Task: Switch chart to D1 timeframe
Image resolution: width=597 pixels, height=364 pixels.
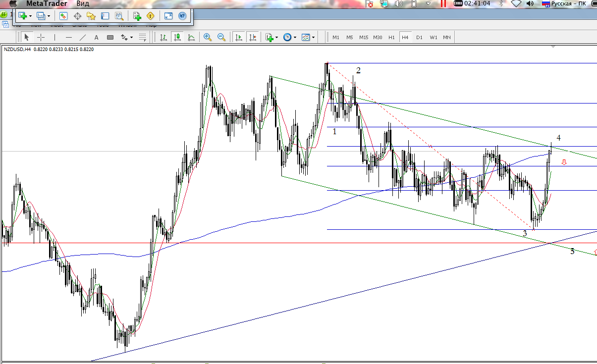Action: click(x=419, y=37)
